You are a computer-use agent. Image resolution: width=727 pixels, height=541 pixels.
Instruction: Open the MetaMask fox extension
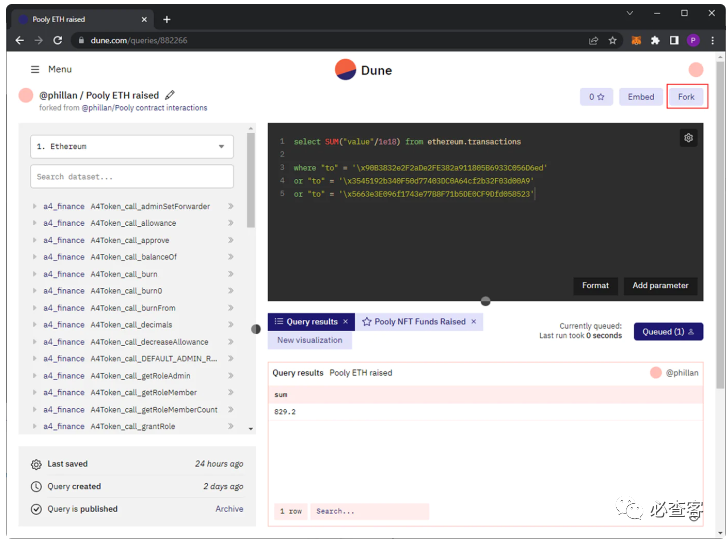click(x=636, y=40)
